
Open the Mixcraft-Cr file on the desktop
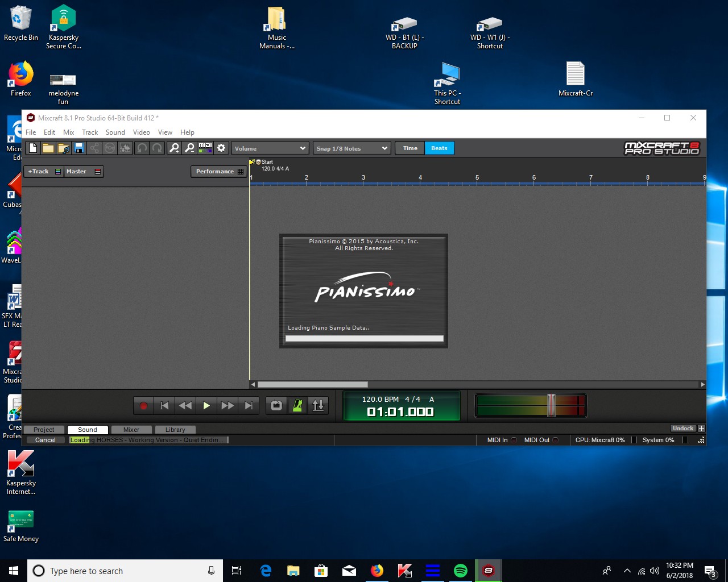pos(576,79)
